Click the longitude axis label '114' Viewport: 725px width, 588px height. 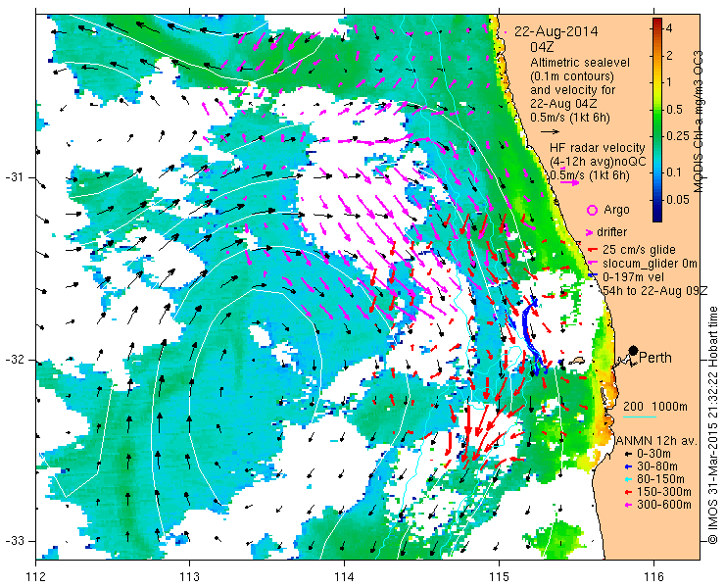(345, 577)
